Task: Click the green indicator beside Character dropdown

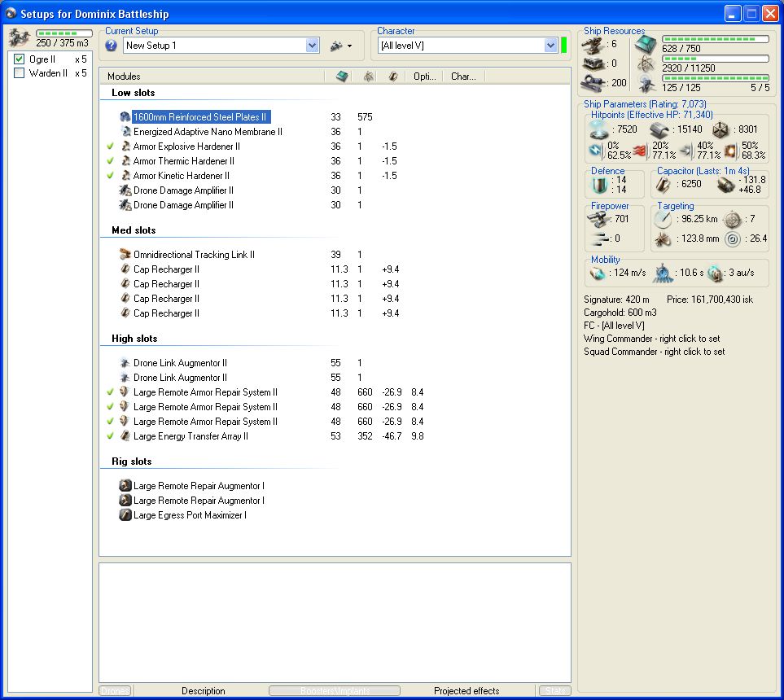Action: [x=564, y=45]
